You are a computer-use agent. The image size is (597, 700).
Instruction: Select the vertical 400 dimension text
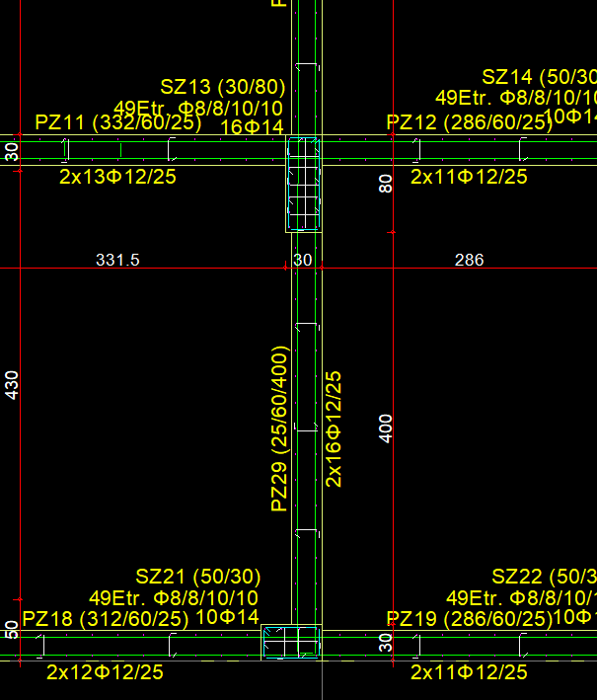[387, 428]
